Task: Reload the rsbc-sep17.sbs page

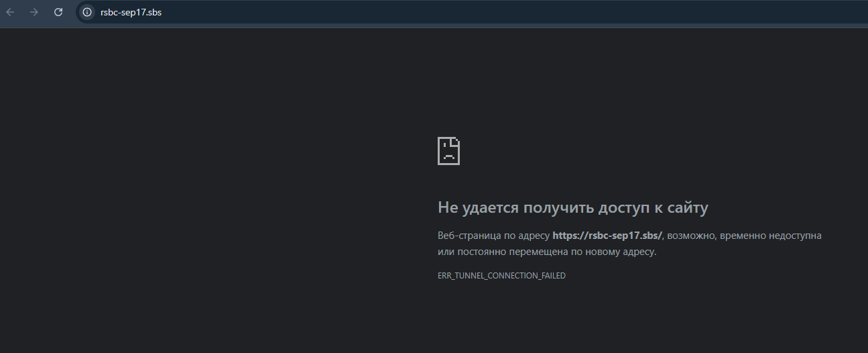Action: tap(58, 12)
